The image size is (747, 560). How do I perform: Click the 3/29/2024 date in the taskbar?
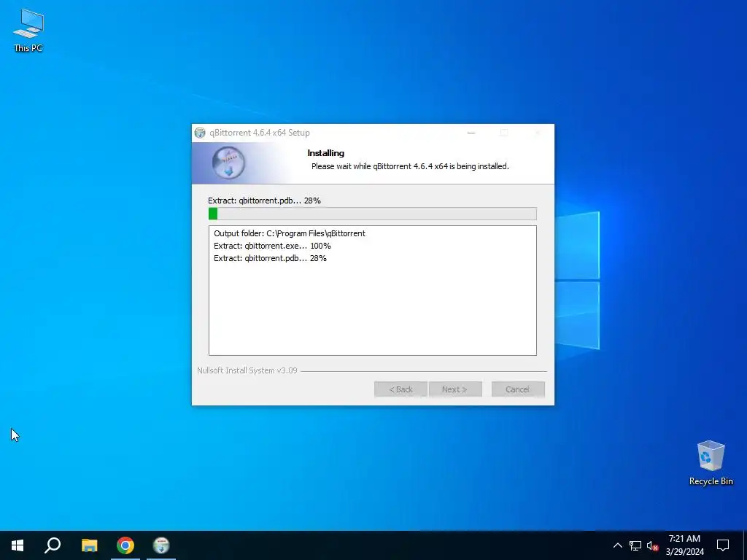coord(684,552)
